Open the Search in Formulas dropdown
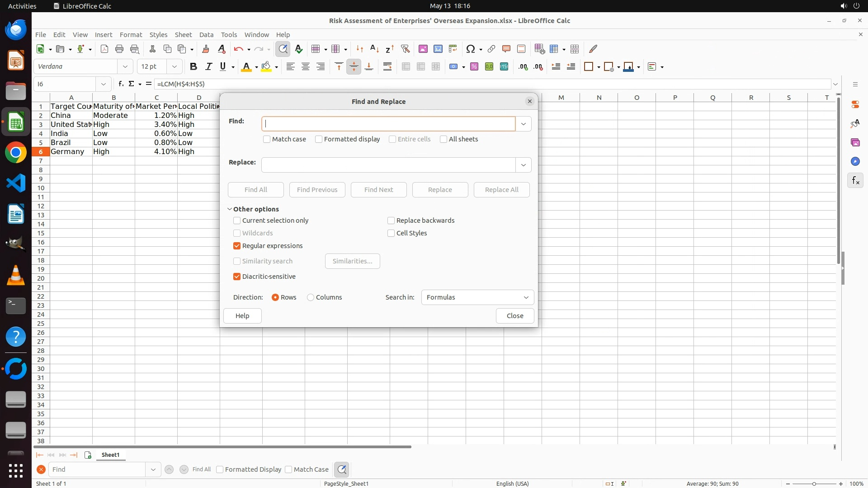868x488 pixels. tap(477, 297)
